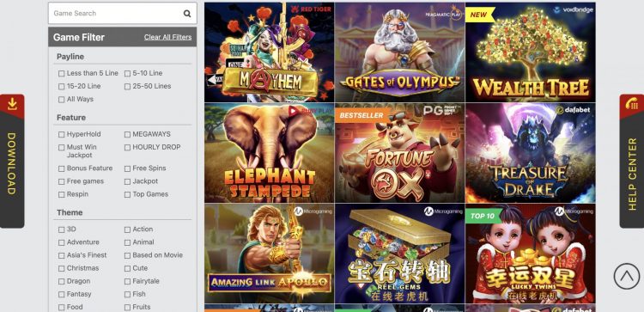Tick the Animal theme checkbox
644x312 pixels.
[127, 242]
